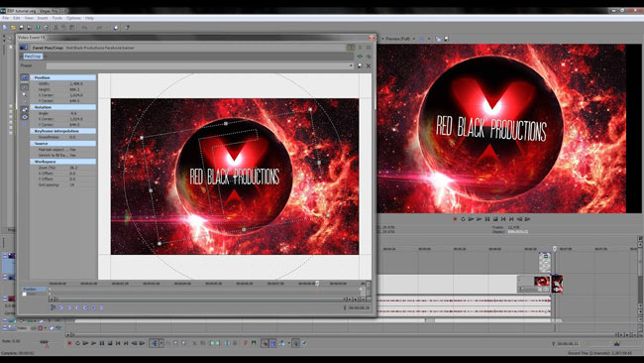Open the Preview (Full) quality dropdown
Viewport: 644px width, 363px height.
(399, 39)
